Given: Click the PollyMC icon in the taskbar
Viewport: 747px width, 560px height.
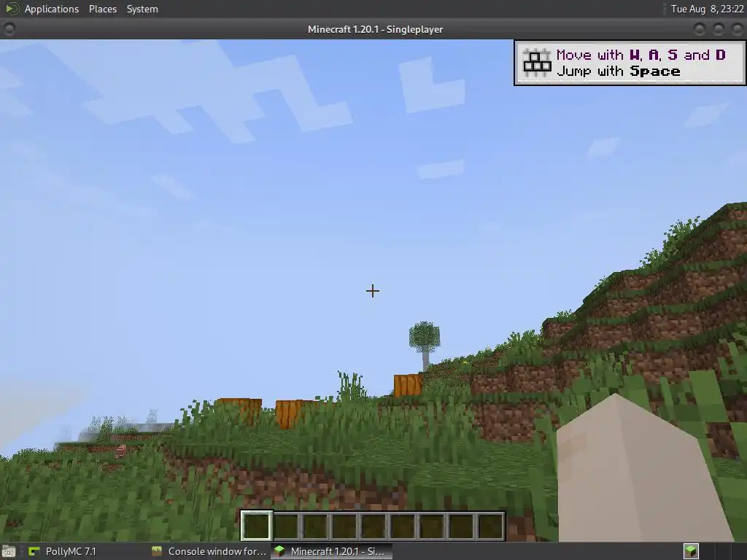Looking at the screenshot, I should coord(34,551).
